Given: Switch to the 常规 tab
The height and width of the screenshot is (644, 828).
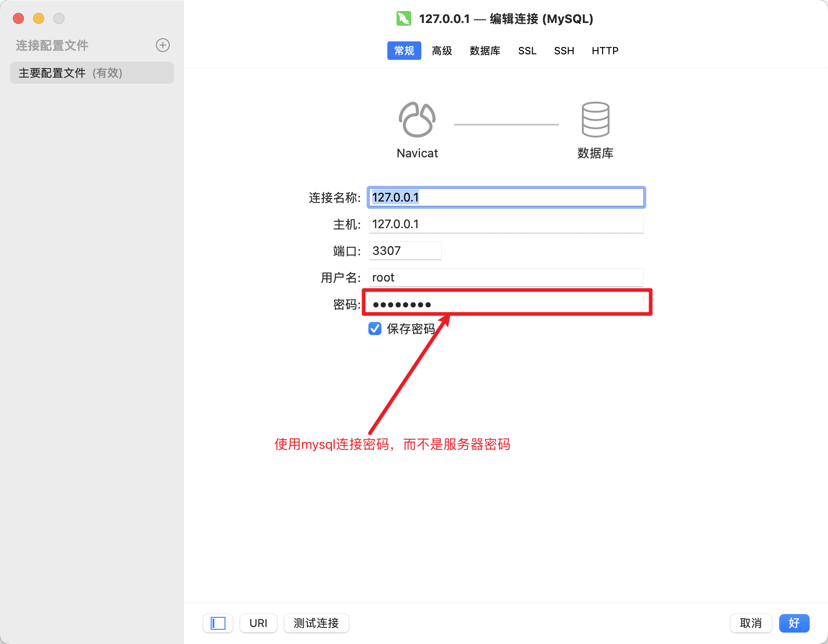Looking at the screenshot, I should pyautogui.click(x=404, y=51).
